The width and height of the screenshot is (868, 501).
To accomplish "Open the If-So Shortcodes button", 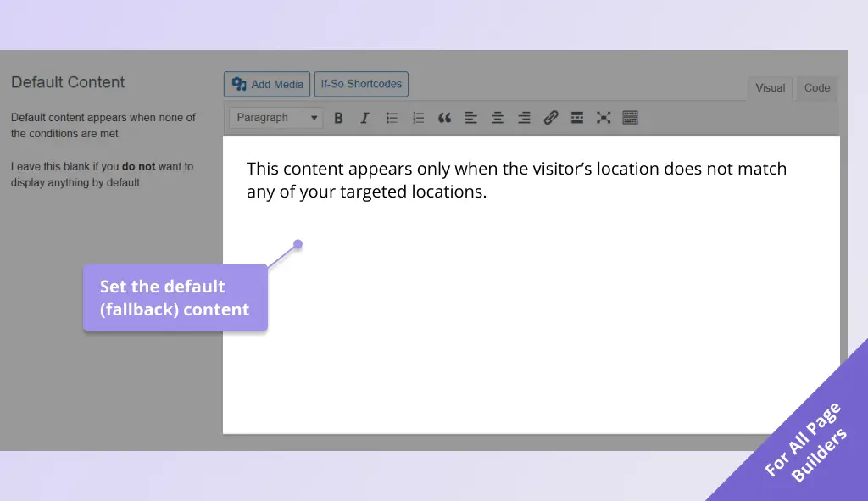I will [361, 84].
